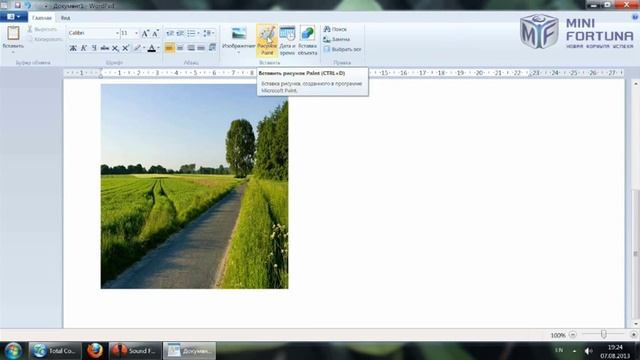Viewport: 640px width, 360px height.
Task: Select the landscape photo in the document
Action: (x=194, y=186)
